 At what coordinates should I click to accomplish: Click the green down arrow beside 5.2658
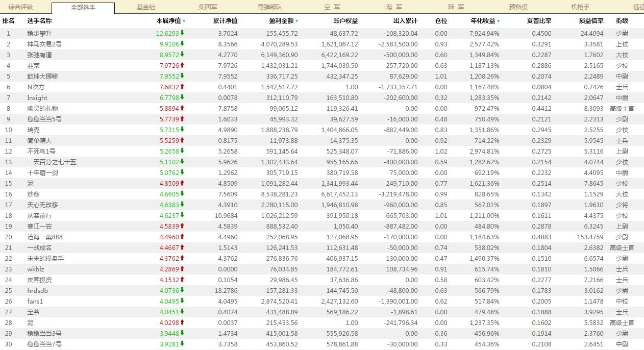point(182,151)
